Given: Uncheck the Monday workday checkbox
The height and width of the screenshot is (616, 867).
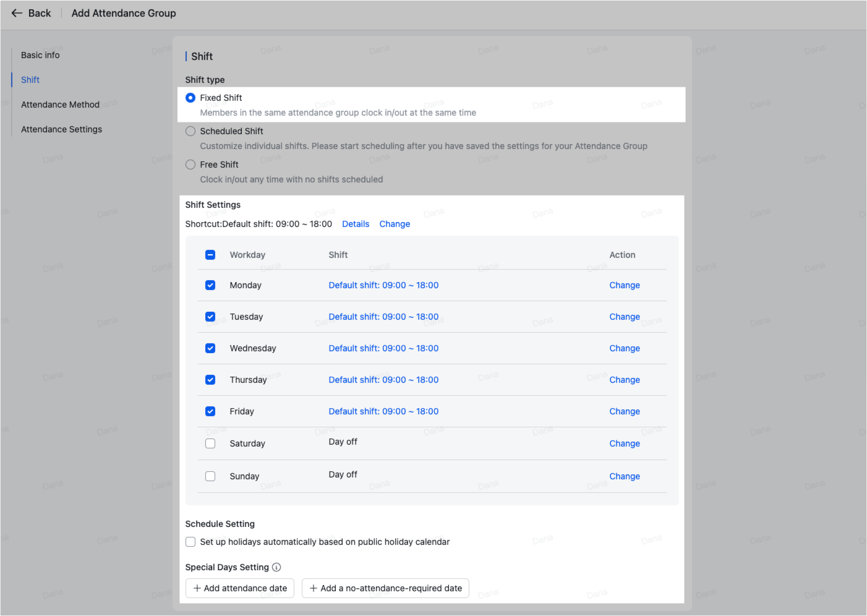Looking at the screenshot, I should click(210, 285).
